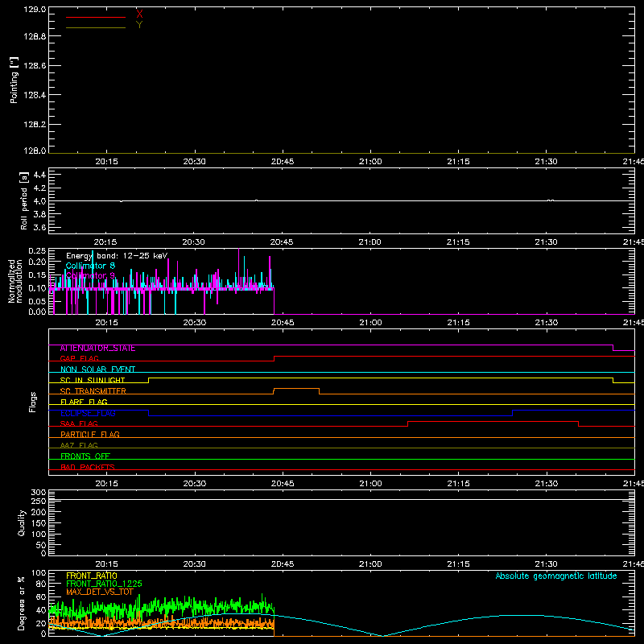Click the SC_IN_SUNLIGHT flag label
This screenshot has width=644, height=644.
pyautogui.click(x=93, y=380)
